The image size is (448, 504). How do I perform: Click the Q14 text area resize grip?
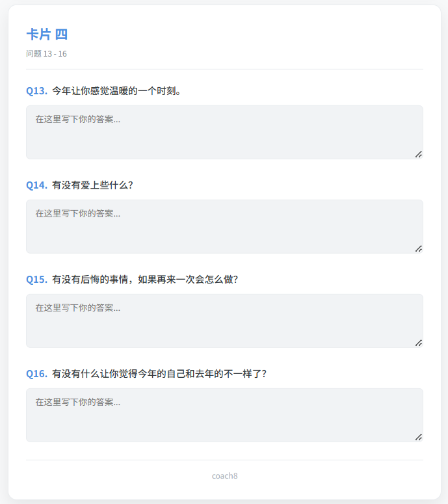(419, 248)
